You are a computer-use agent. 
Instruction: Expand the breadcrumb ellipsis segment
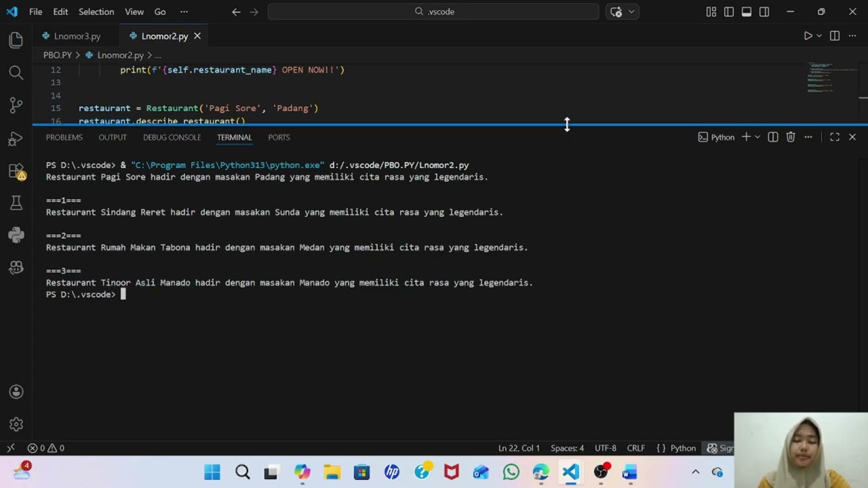[x=157, y=55]
